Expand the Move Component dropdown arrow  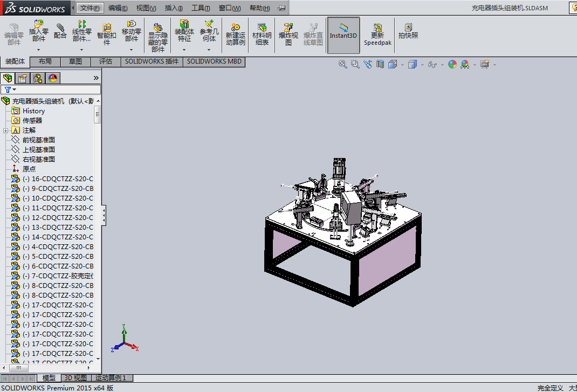tap(132, 49)
